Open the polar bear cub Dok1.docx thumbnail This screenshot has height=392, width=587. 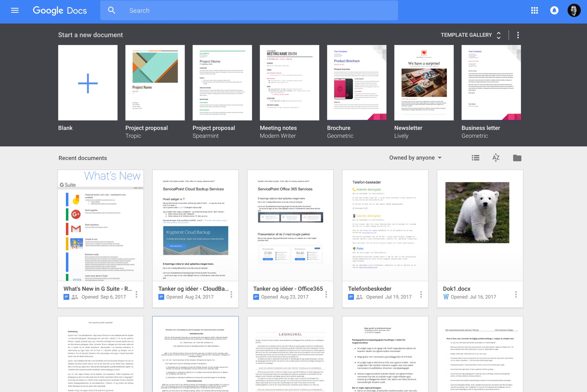coord(480,226)
